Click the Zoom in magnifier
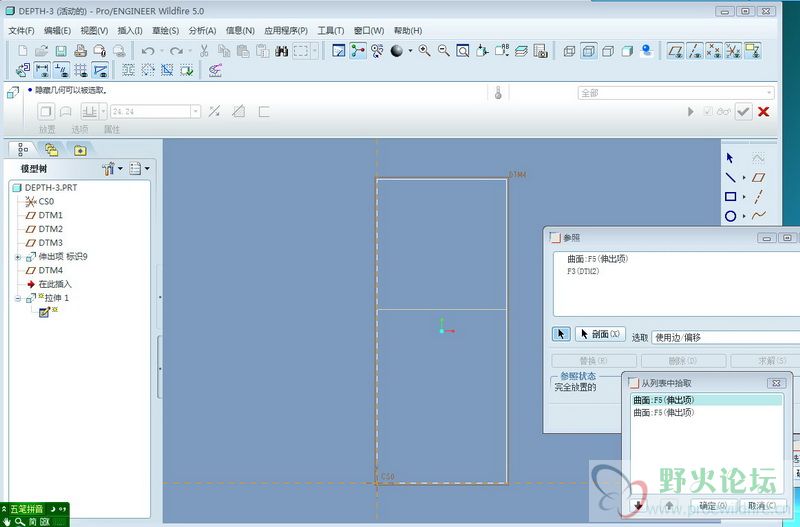This screenshot has width=800, height=527. (424, 51)
